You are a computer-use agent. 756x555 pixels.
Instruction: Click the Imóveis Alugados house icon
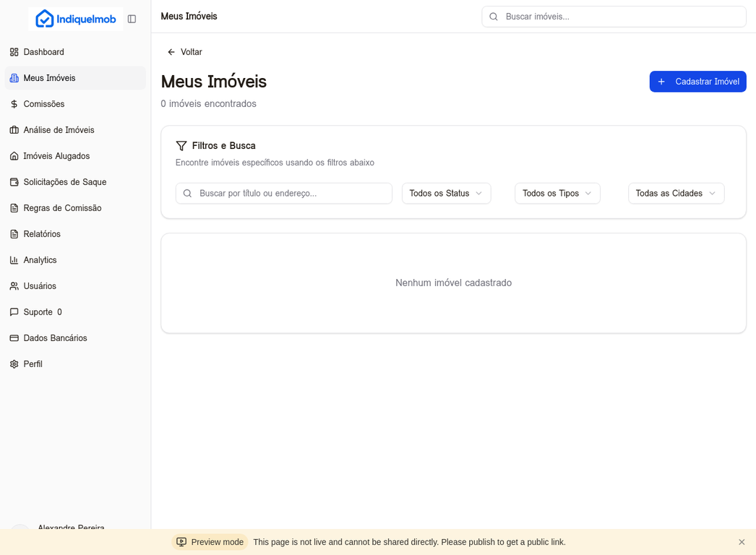pos(14,156)
